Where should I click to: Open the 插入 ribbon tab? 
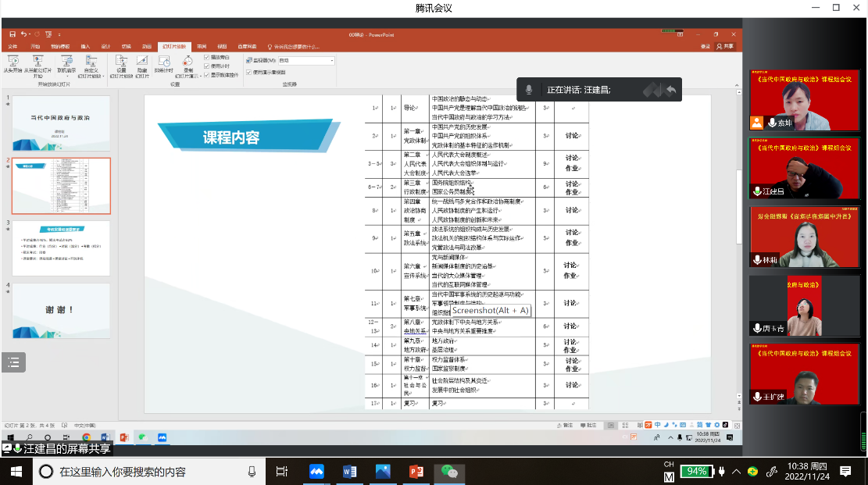coord(85,47)
